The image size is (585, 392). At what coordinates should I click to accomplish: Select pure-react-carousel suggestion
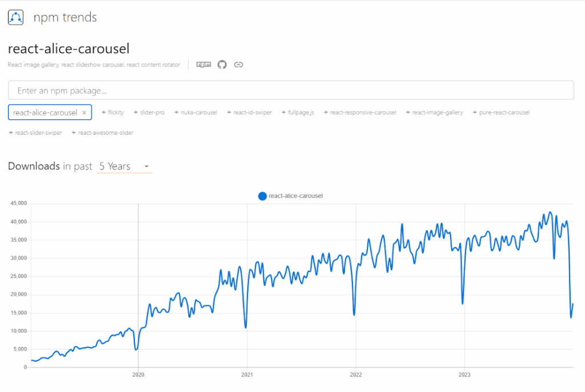pyautogui.click(x=501, y=112)
